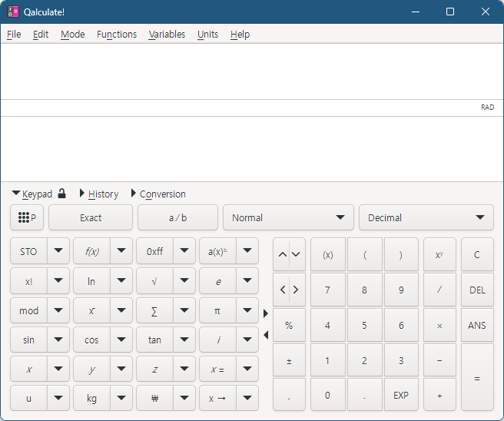Click the STO store button
Image resolution: width=504 pixels, height=421 pixels.
click(28, 251)
